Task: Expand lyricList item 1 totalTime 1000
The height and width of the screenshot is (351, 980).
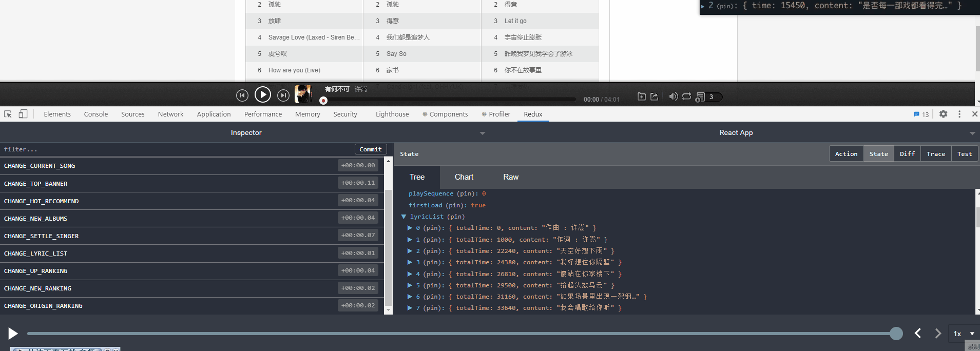Action: coord(410,240)
